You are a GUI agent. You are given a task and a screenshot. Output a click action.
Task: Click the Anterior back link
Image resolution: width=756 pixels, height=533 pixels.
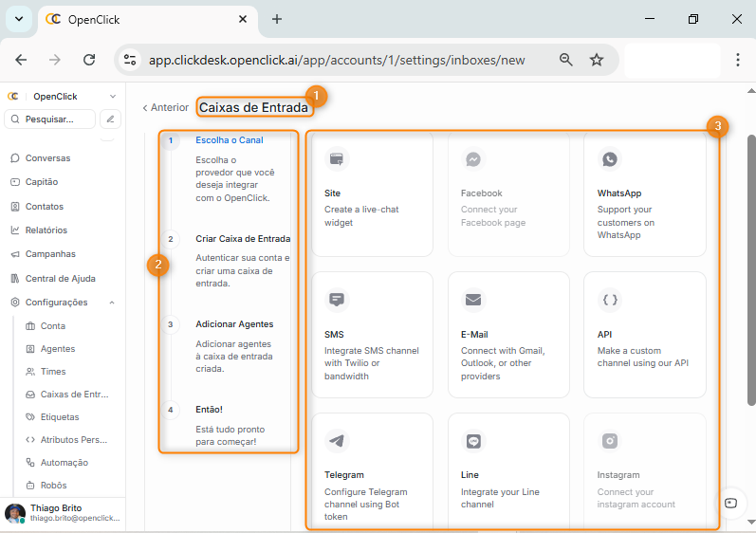point(165,108)
